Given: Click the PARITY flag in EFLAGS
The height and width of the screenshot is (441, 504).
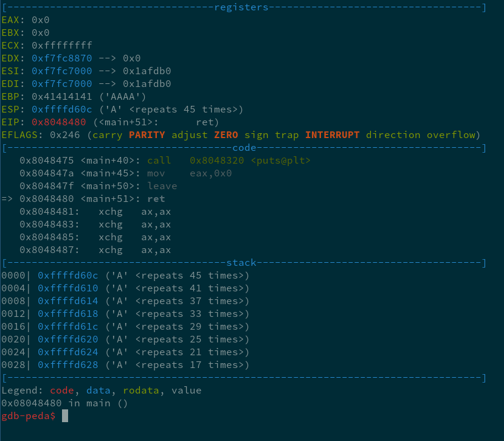Looking at the screenshot, I should pyautogui.click(x=147, y=135).
